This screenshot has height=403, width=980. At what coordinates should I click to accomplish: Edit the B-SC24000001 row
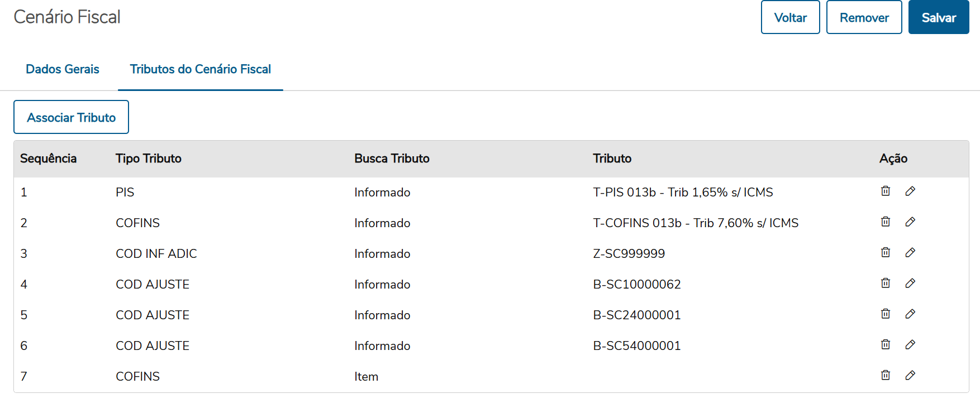910,314
